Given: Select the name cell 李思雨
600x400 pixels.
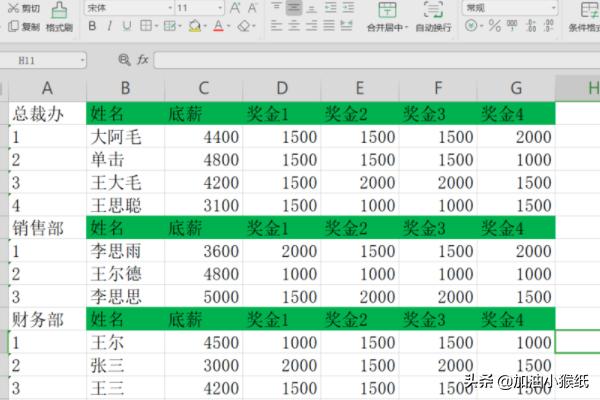Looking at the screenshot, I should [126, 251].
